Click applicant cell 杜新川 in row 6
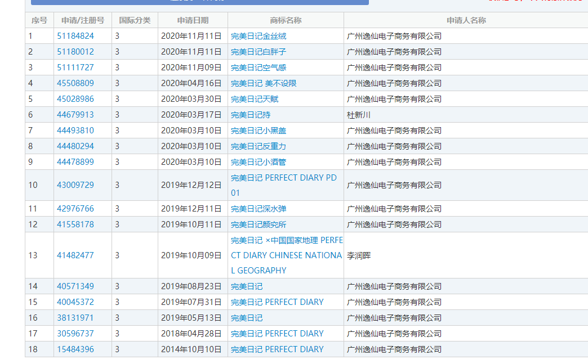Screen dimensions: 588x364 [x=359, y=115]
